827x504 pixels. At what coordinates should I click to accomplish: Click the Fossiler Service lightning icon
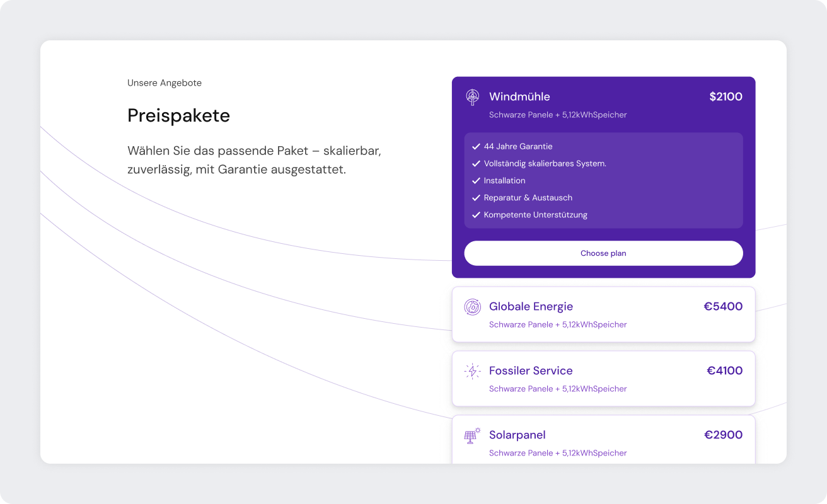[472, 371]
